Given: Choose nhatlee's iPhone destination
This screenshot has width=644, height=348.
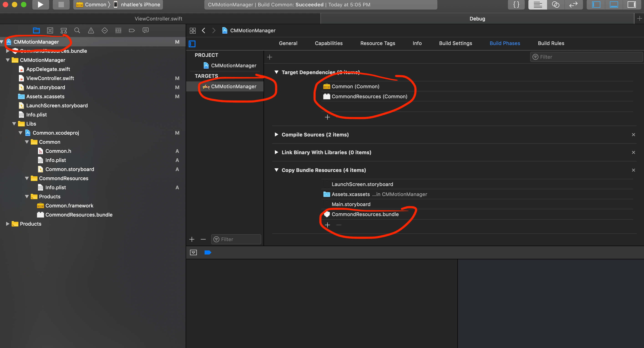Looking at the screenshot, I should pos(137,5).
